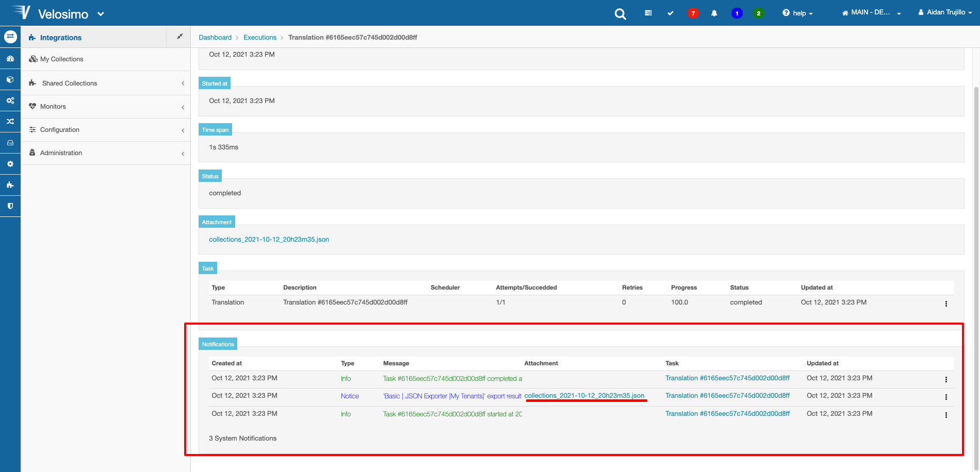Viewport: 980px width, 472px height.
Task: Open the search magnifier icon
Action: click(620, 14)
